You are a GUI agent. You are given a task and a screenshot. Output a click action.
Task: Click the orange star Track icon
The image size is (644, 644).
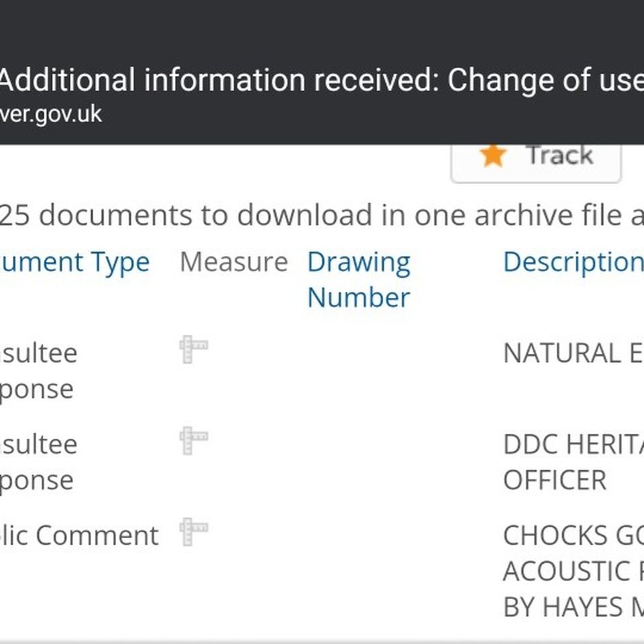[493, 156]
